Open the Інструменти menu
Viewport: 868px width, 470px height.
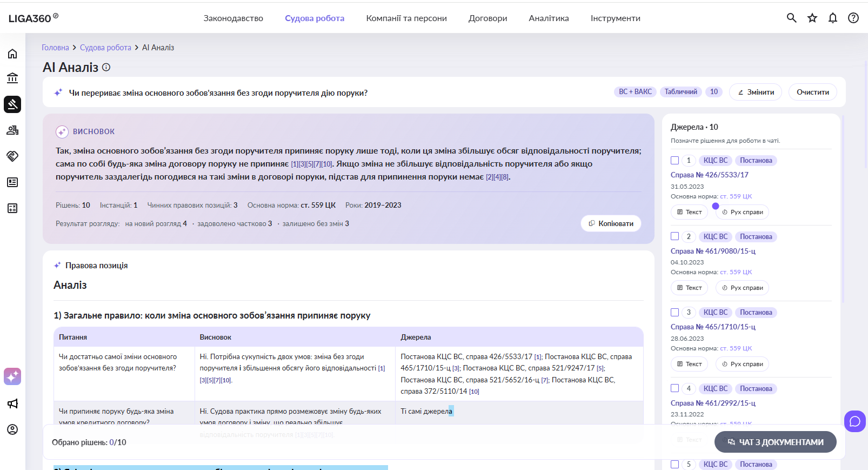click(x=615, y=18)
